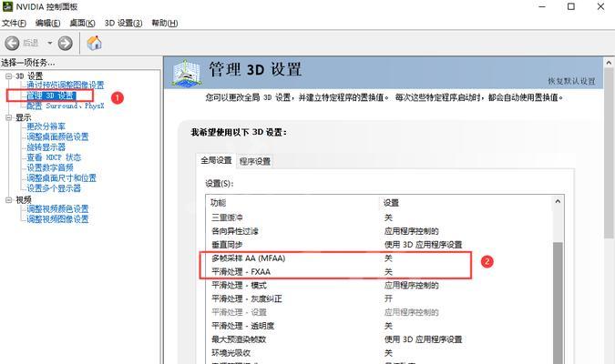Open the Home icon in toolbar
Image resolution: width=615 pixels, height=364 pixels.
[x=94, y=43]
